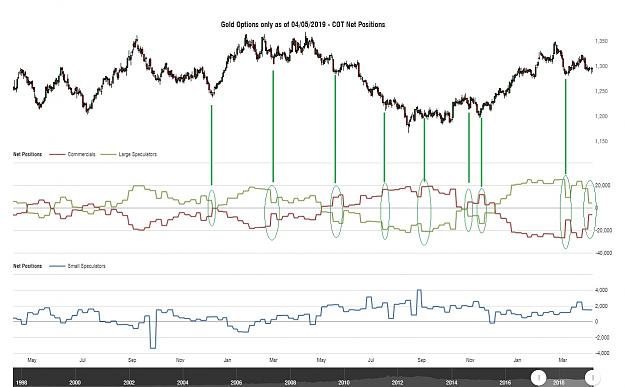This screenshot has width=625, height=387.
Task: Click the 1,250 price axis label
Action: pos(601,91)
